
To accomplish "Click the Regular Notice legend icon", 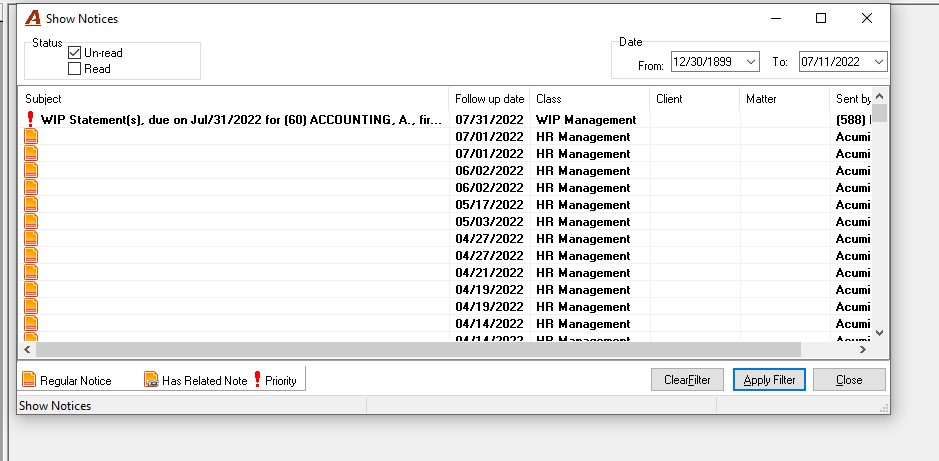I will pos(29,379).
